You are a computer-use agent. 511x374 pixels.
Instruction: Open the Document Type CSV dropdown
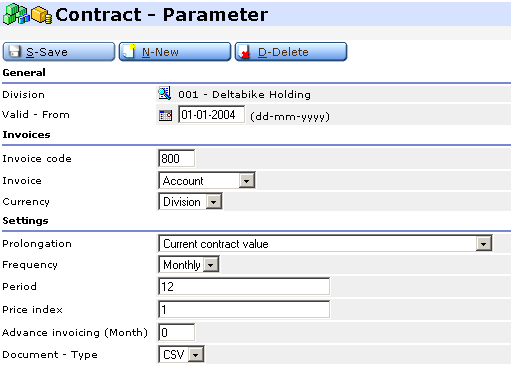196,355
